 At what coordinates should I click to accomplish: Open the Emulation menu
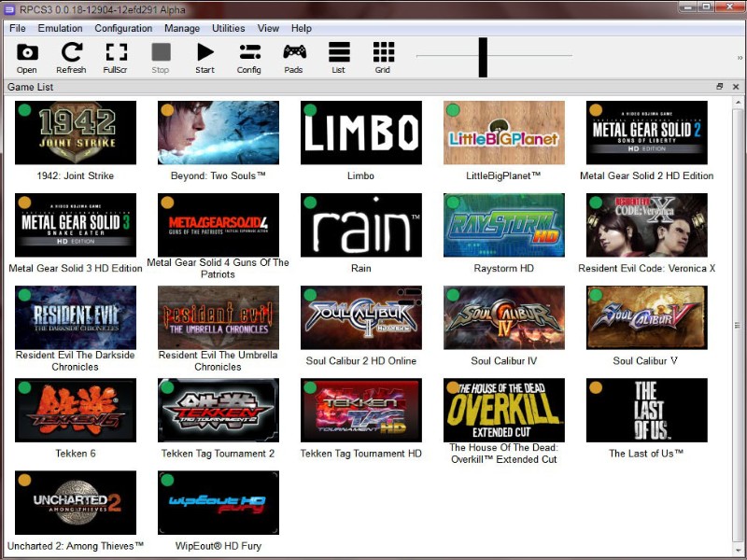coord(60,29)
